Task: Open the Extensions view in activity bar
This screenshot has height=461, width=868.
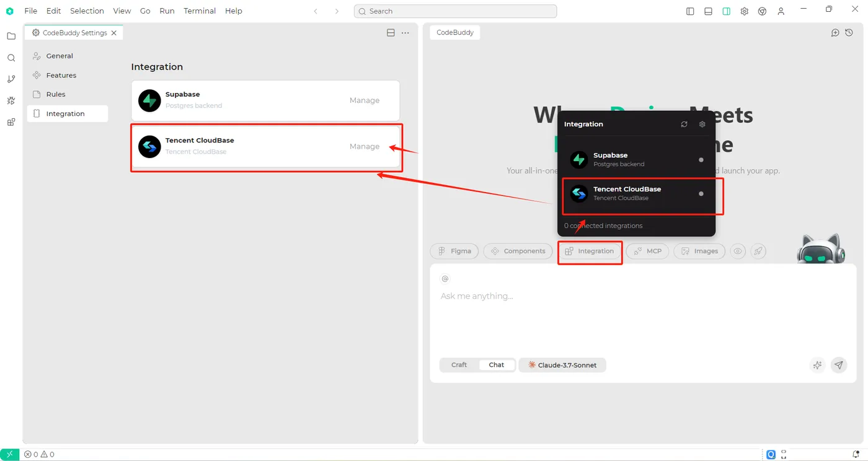Action: (x=11, y=122)
